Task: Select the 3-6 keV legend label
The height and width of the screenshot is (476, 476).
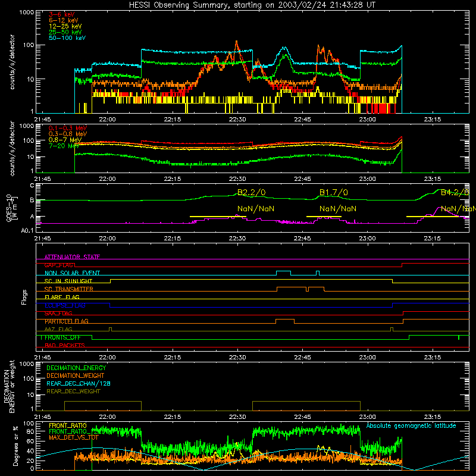Action: 62,14
